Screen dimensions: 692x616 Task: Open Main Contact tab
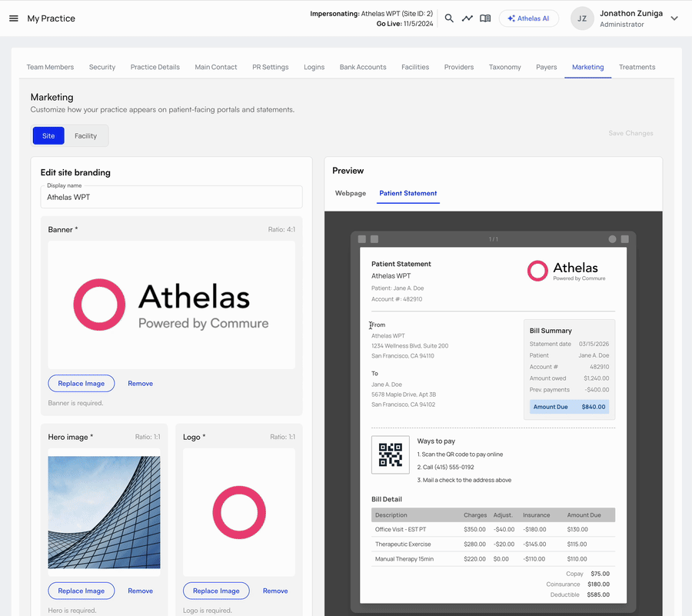(x=216, y=67)
